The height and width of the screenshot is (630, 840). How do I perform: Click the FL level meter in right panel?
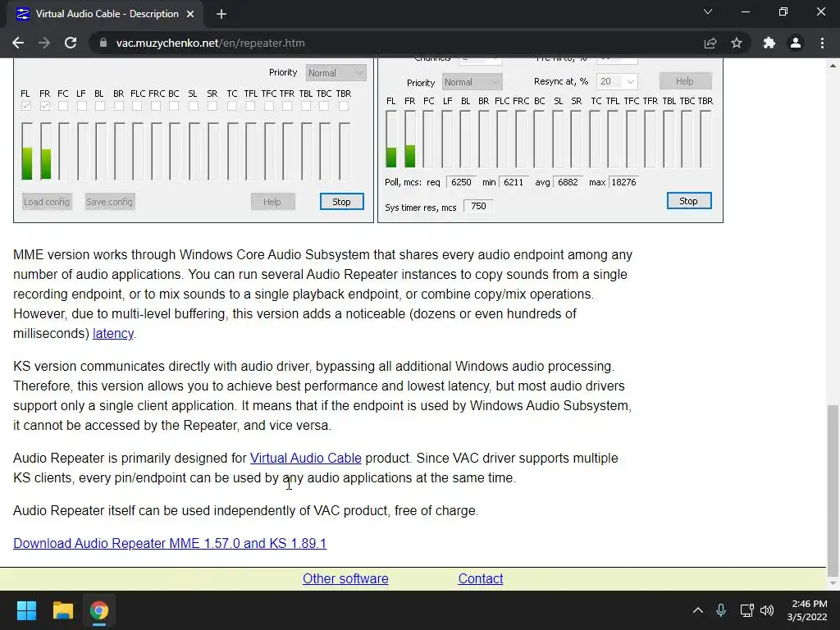tap(391, 139)
